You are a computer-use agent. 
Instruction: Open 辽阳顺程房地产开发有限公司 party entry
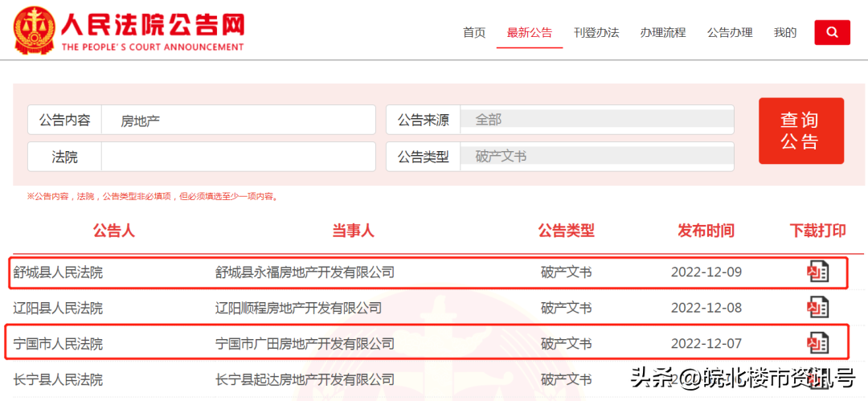(298, 308)
